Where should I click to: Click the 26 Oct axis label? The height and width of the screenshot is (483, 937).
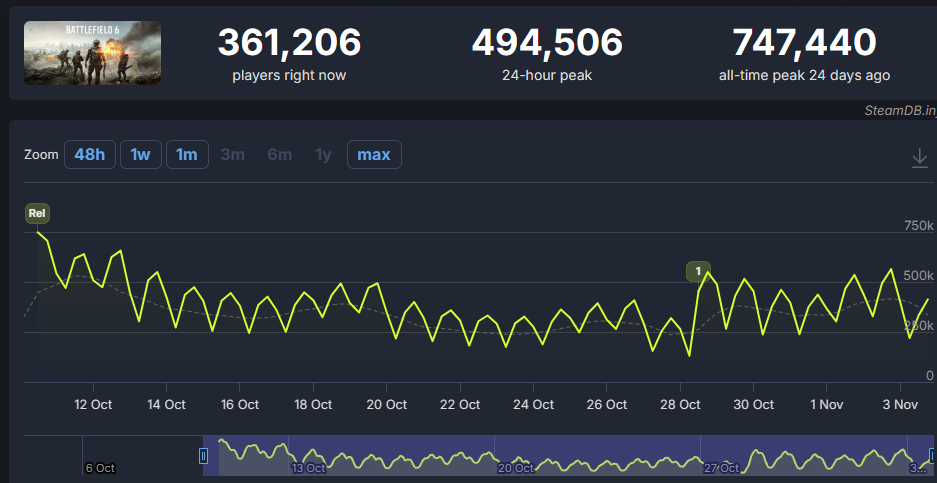pyautogui.click(x=607, y=405)
